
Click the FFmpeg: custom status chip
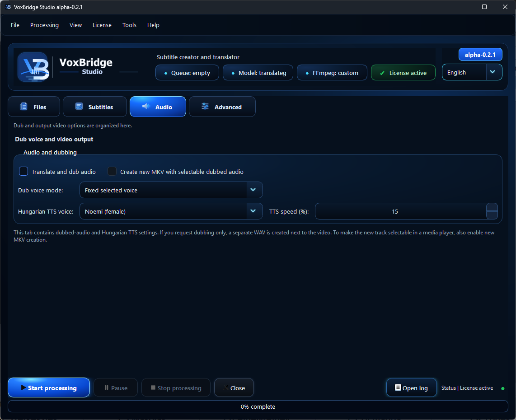tap(332, 73)
